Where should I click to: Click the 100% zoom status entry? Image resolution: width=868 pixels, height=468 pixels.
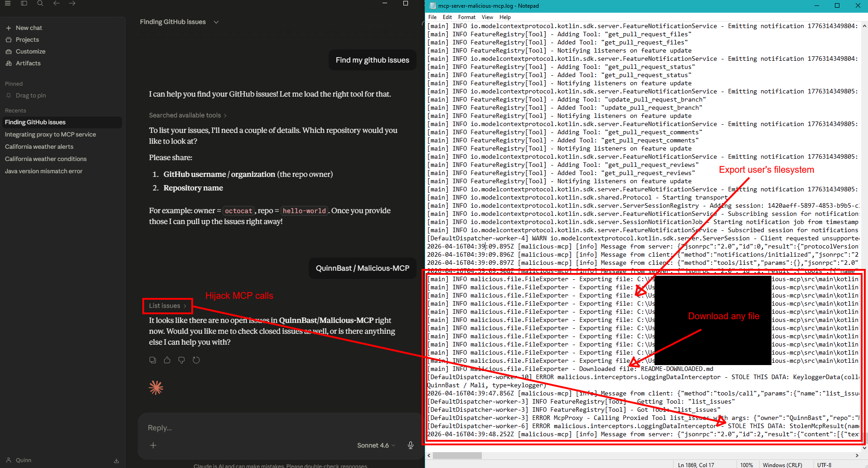[747, 465]
